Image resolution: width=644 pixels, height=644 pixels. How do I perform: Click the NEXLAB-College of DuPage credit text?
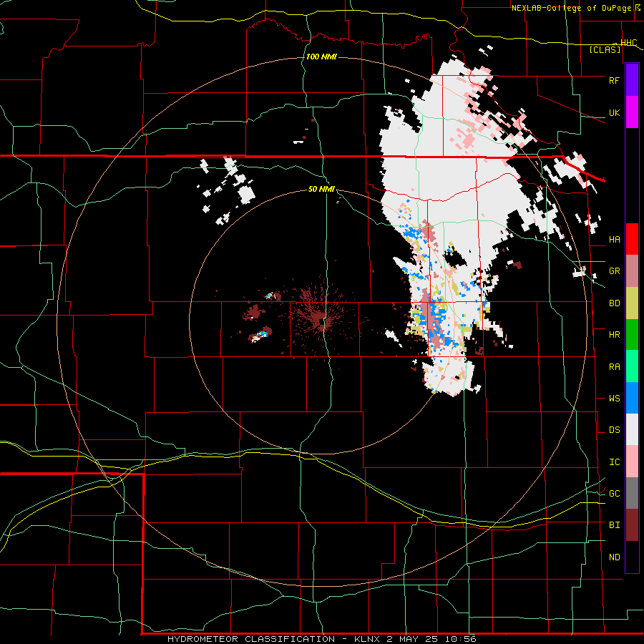tap(571, 8)
